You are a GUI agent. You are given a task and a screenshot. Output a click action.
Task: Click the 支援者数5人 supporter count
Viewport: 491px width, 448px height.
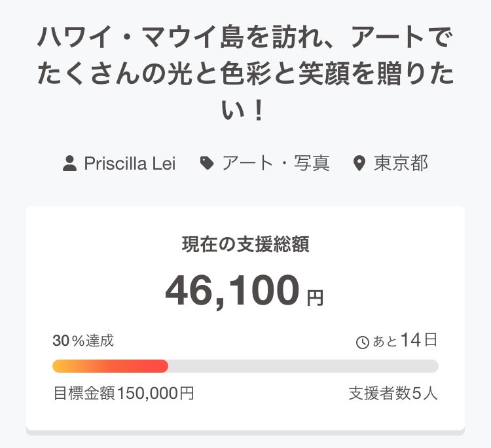(393, 393)
